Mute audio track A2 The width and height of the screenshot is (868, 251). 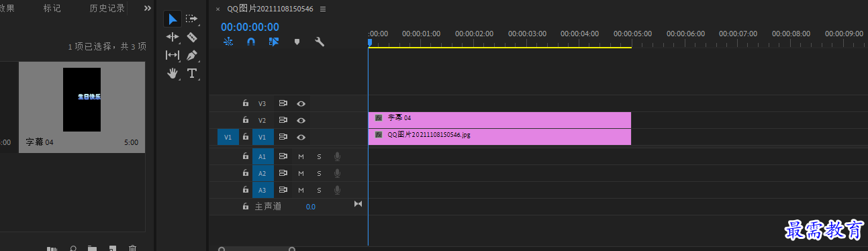pos(301,173)
